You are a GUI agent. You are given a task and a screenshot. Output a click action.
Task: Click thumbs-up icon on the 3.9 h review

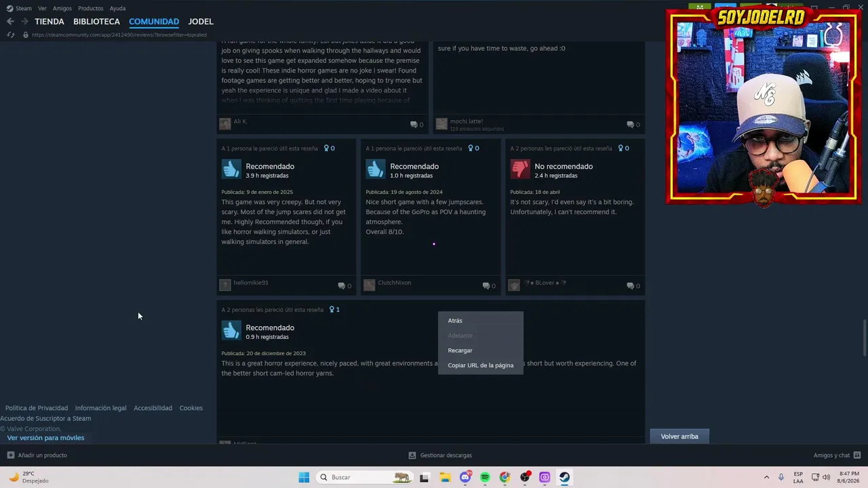coord(231,169)
